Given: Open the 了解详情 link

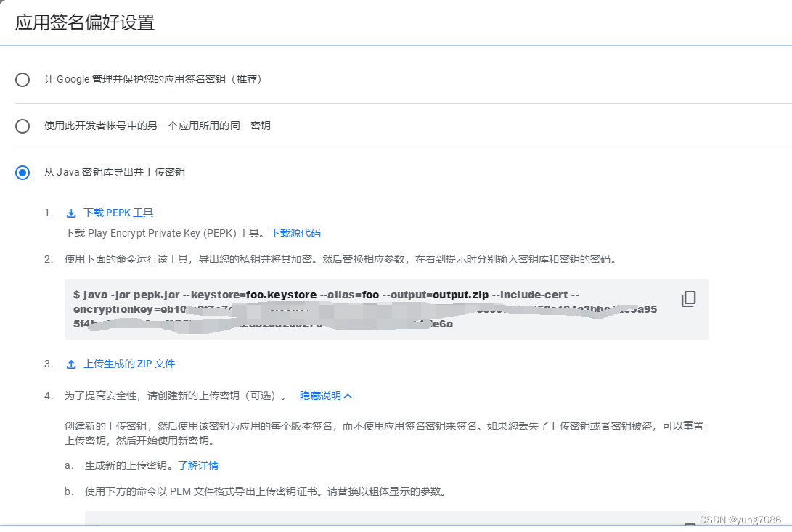Looking at the screenshot, I should coord(198,465).
